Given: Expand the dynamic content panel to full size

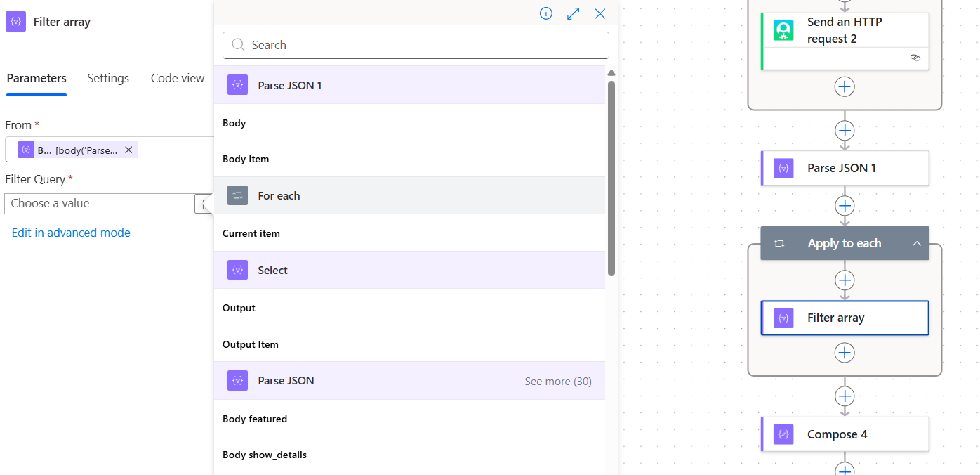Looking at the screenshot, I should point(574,13).
